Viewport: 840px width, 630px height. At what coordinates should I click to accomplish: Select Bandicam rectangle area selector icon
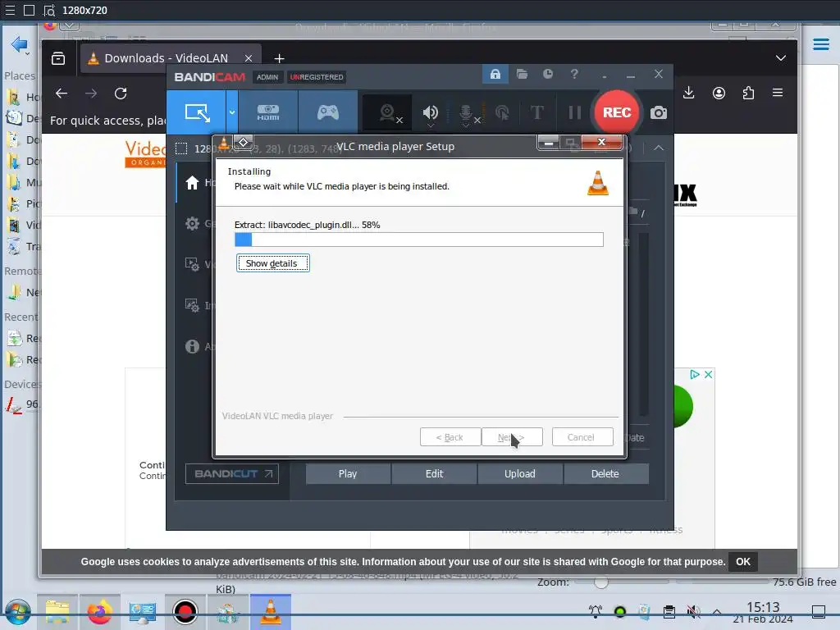[x=181, y=148]
